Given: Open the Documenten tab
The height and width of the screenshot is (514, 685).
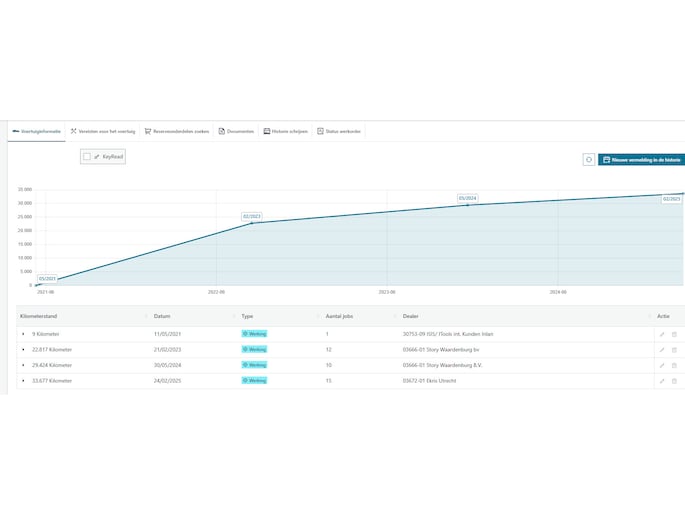Looking at the screenshot, I should pos(236,131).
